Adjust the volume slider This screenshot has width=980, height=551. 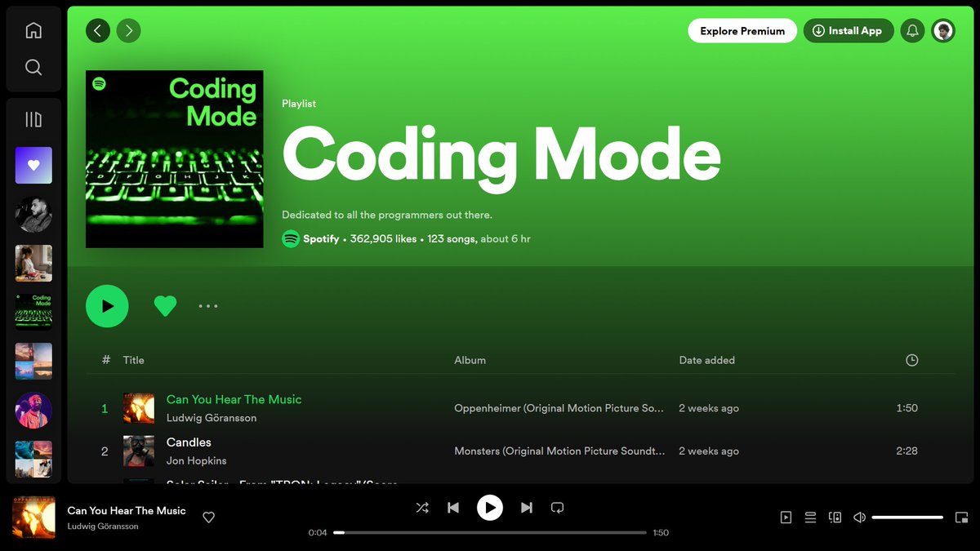coord(907,518)
